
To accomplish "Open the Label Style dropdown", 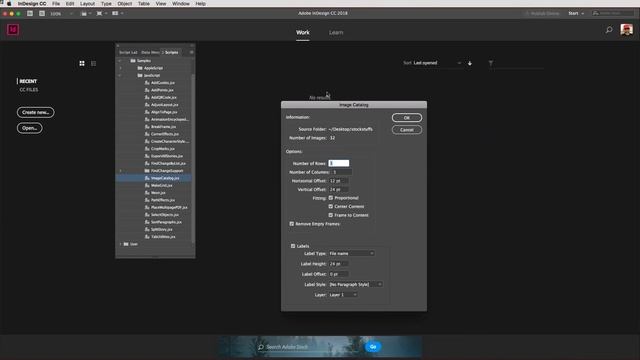I will tap(356, 284).
